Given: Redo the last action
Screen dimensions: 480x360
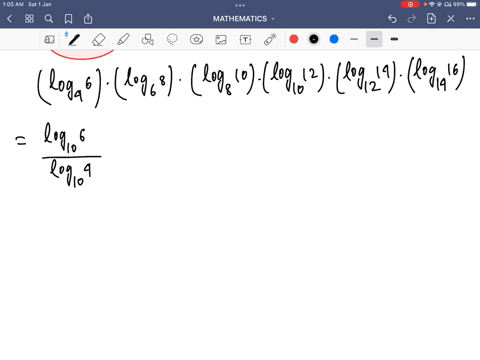Looking at the screenshot, I should 412,19.
